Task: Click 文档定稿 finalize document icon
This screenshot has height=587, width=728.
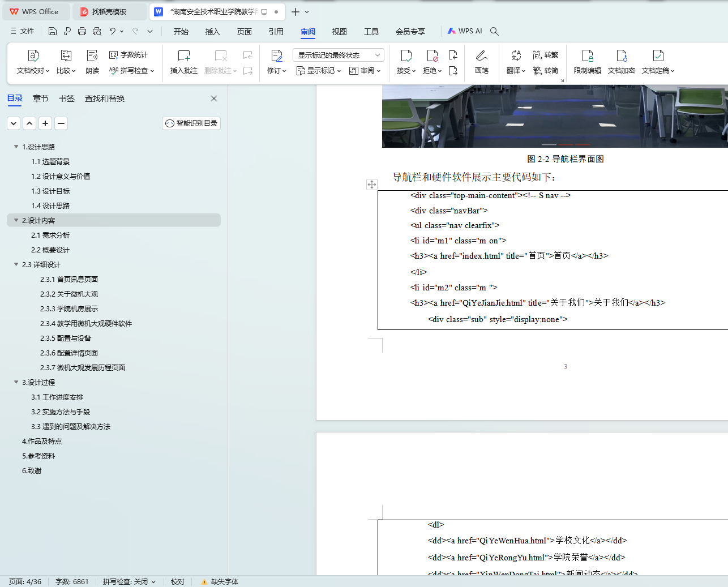Action: point(658,55)
